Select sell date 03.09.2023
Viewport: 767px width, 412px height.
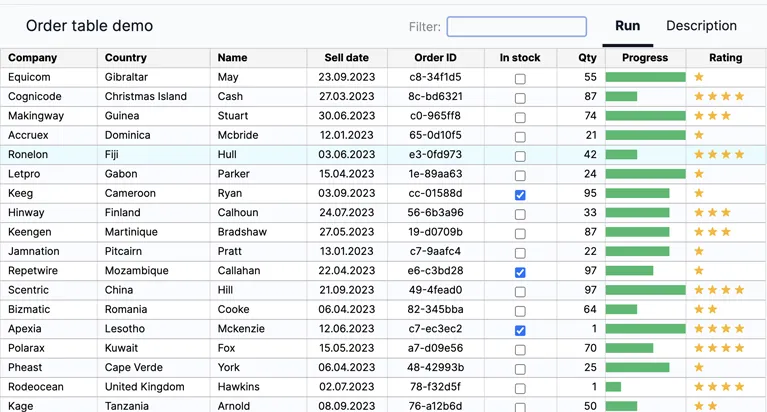click(347, 193)
